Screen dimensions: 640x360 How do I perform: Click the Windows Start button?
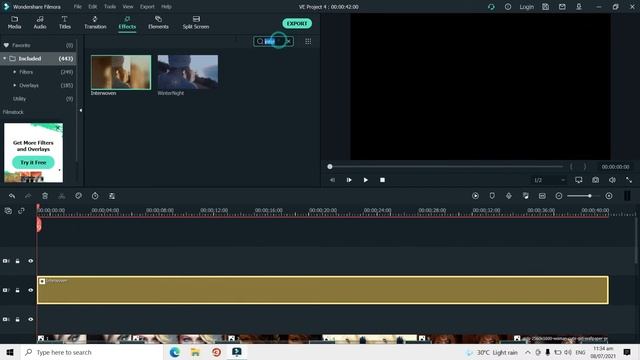pyautogui.click(x=10, y=352)
